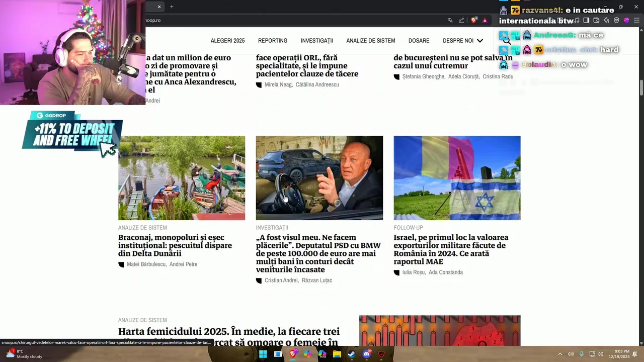The image size is (644, 362).
Task: Read the Braconaj, monopoluri și eșec instituțional article
Action: 175,245
